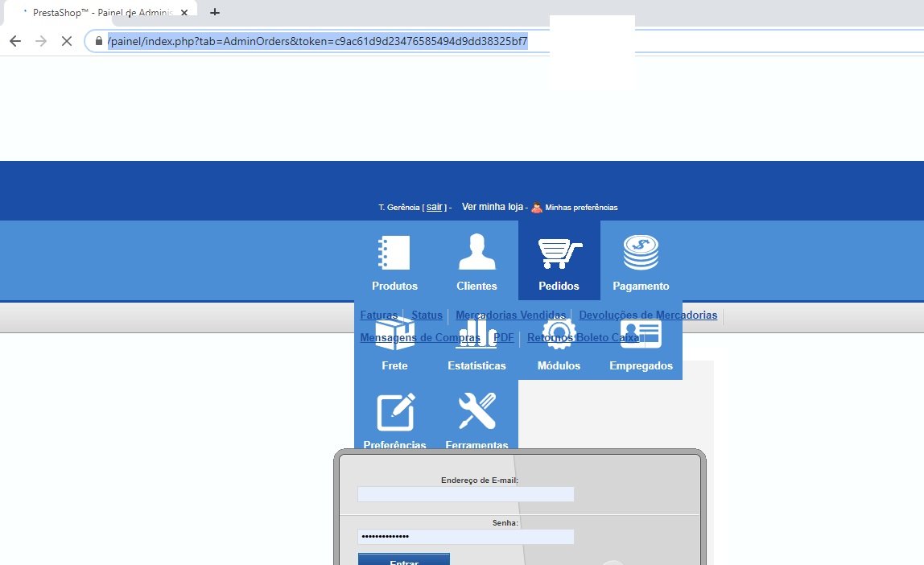Screen dimensions: 924x565
Task: Click the sair logout link
Action: tap(435, 207)
